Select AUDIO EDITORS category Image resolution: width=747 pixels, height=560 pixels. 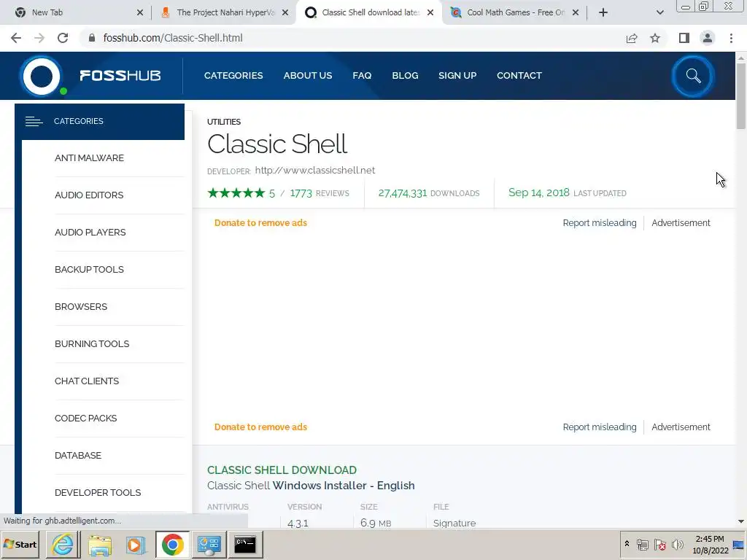(89, 195)
